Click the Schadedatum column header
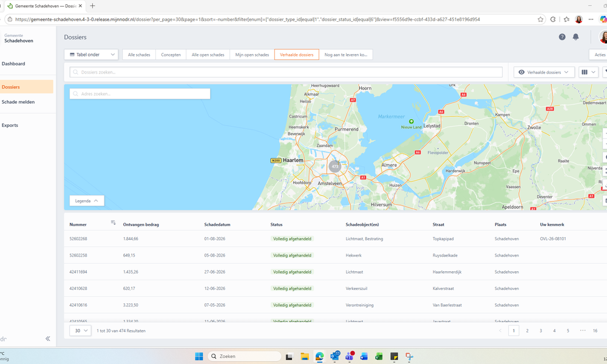This screenshot has width=607, height=364. tap(217, 224)
